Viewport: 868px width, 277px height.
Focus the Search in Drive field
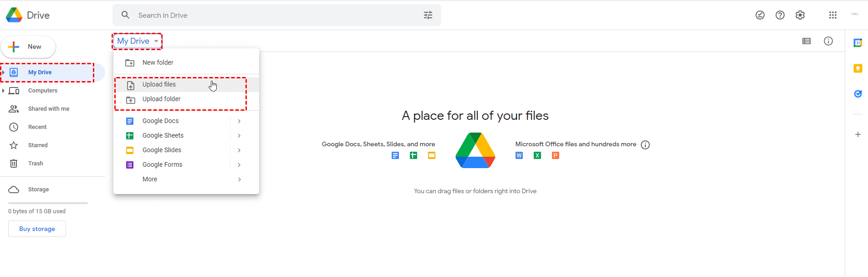(x=277, y=15)
